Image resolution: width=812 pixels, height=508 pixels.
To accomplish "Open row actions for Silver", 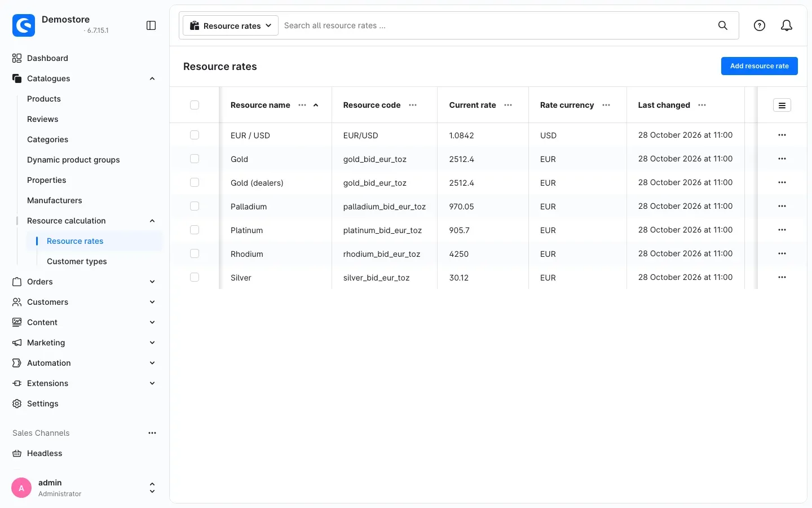I will [782, 277].
